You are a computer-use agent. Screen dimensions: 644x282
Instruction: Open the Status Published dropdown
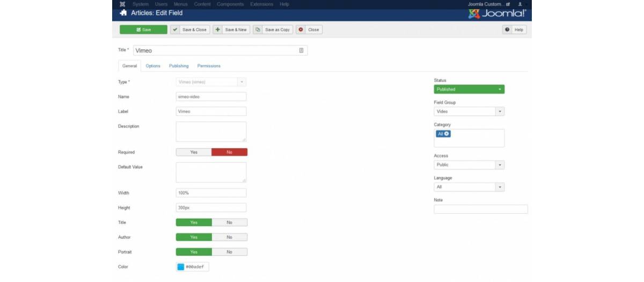[x=469, y=89]
